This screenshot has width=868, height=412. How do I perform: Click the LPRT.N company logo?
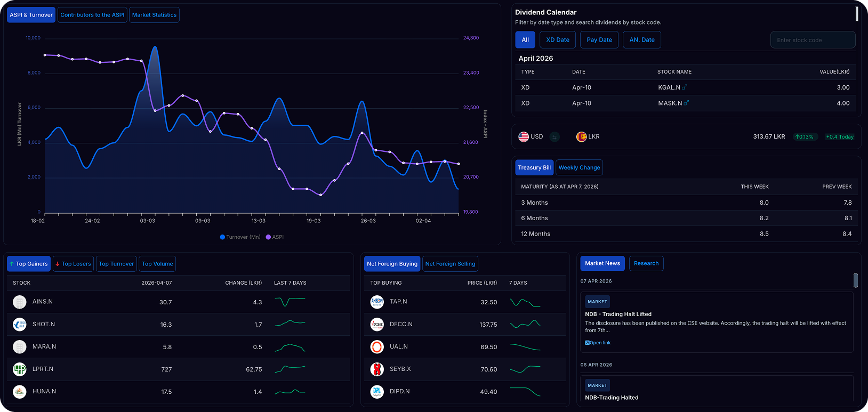click(20, 369)
